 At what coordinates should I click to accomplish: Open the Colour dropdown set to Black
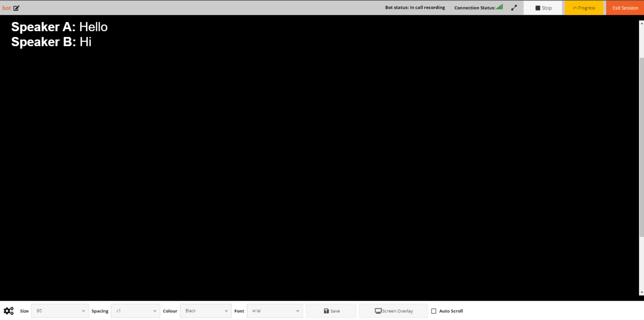coord(206,311)
